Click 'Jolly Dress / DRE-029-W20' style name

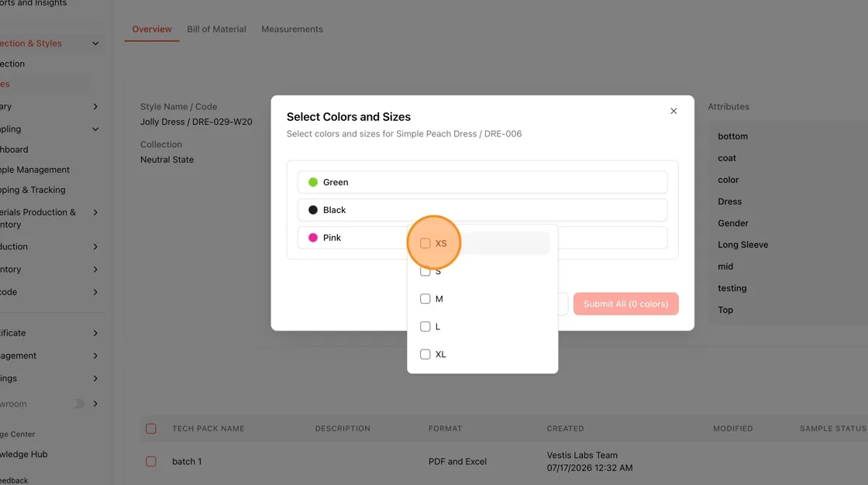tap(196, 122)
